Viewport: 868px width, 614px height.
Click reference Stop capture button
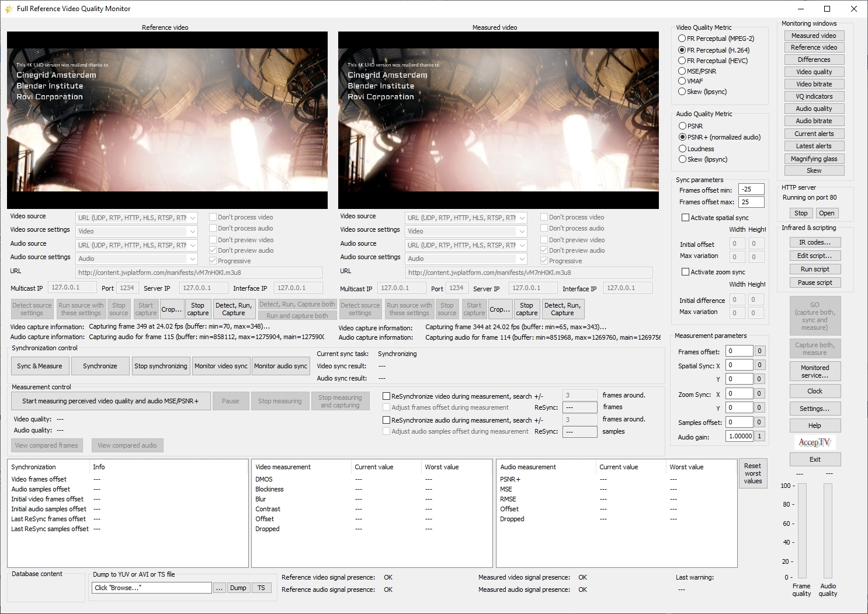(x=198, y=309)
